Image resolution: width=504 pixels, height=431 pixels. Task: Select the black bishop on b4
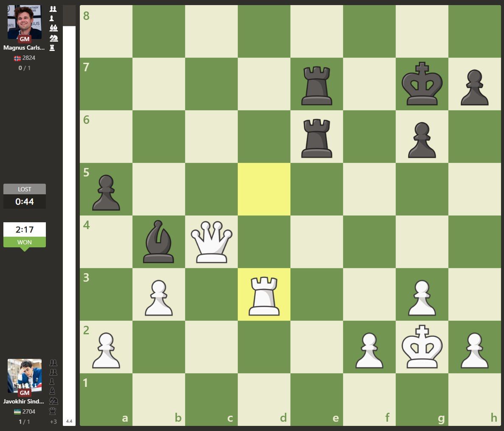tap(158, 242)
